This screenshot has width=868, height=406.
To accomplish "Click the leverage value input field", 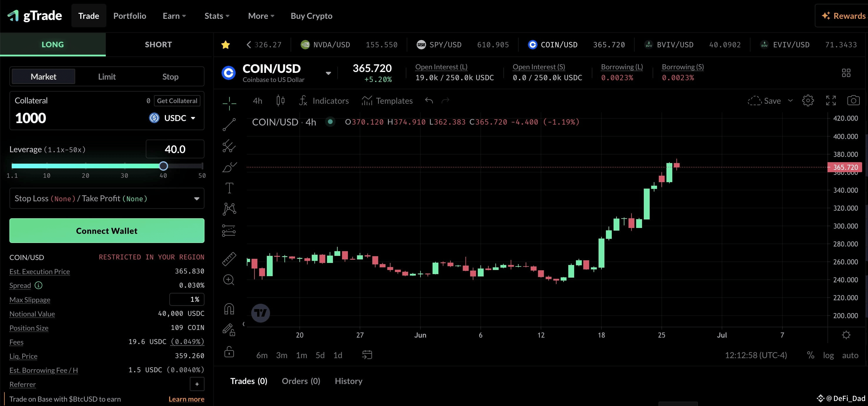I will coord(175,149).
